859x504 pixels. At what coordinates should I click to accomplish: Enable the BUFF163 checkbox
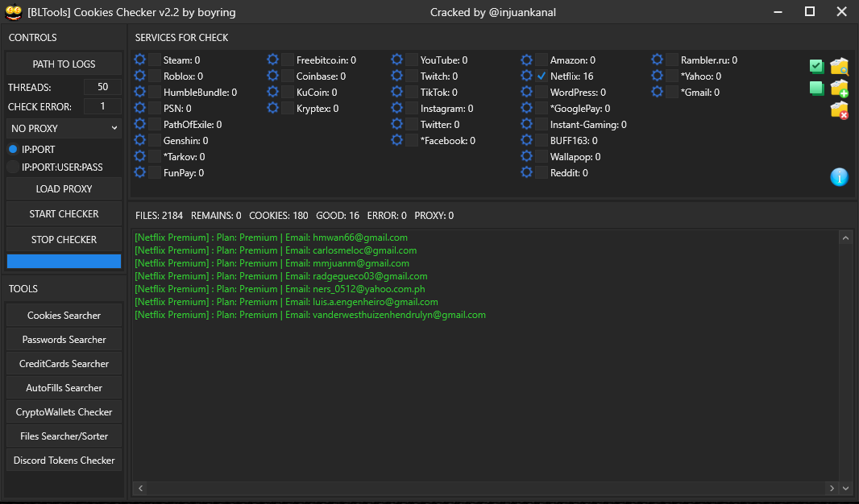[542, 140]
